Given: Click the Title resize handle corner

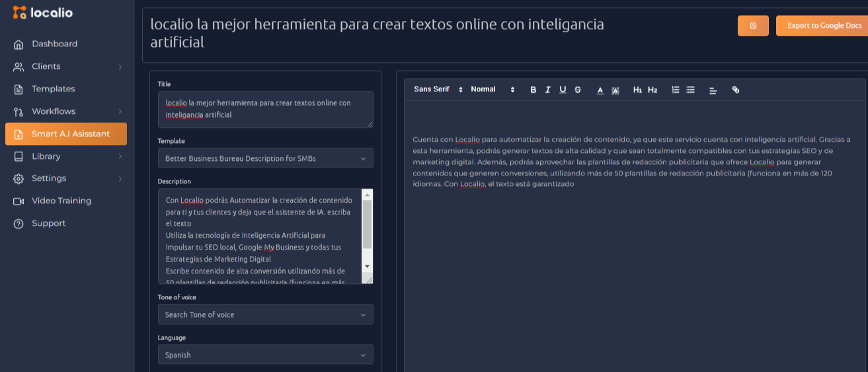Looking at the screenshot, I should (x=370, y=124).
